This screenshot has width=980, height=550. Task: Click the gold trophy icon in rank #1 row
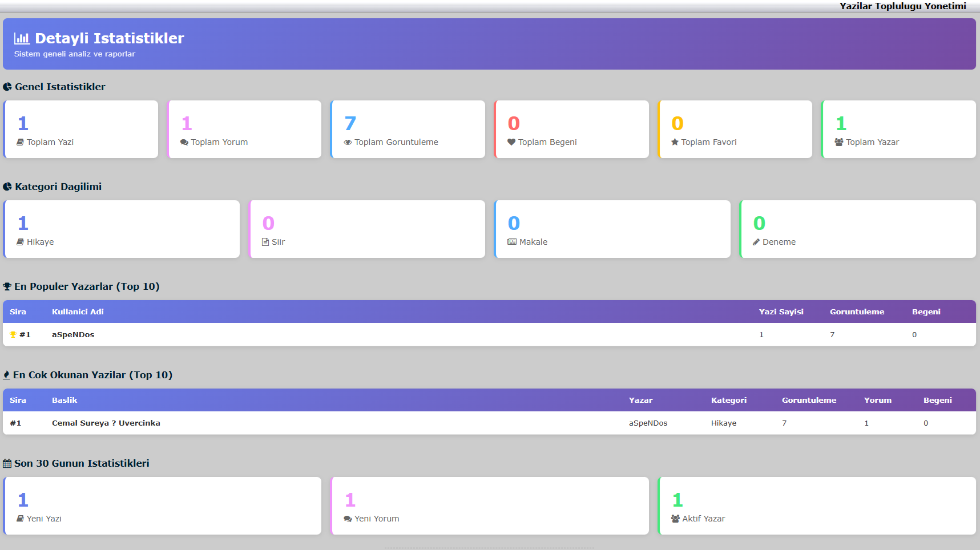[x=13, y=335]
